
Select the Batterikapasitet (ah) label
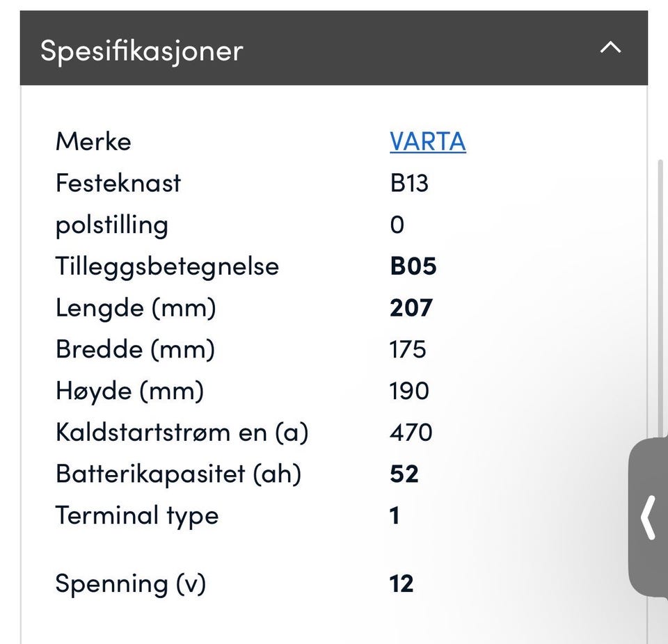click(x=179, y=474)
